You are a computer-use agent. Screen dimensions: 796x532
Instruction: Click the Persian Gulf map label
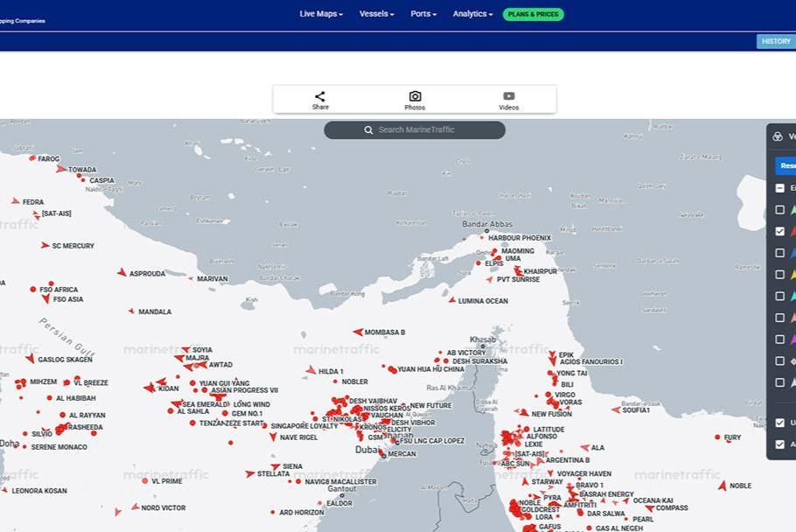66,336
